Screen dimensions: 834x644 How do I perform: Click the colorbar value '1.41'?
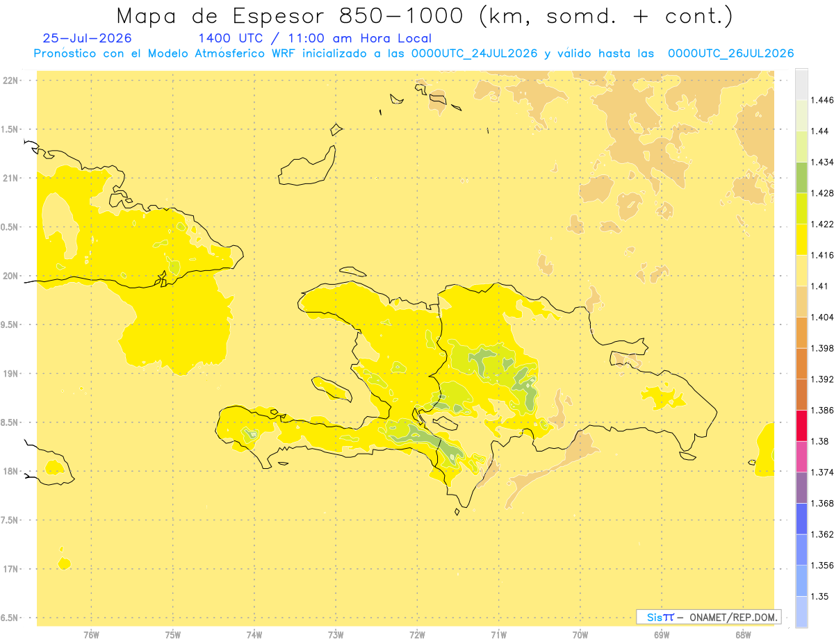coord(819,286)
